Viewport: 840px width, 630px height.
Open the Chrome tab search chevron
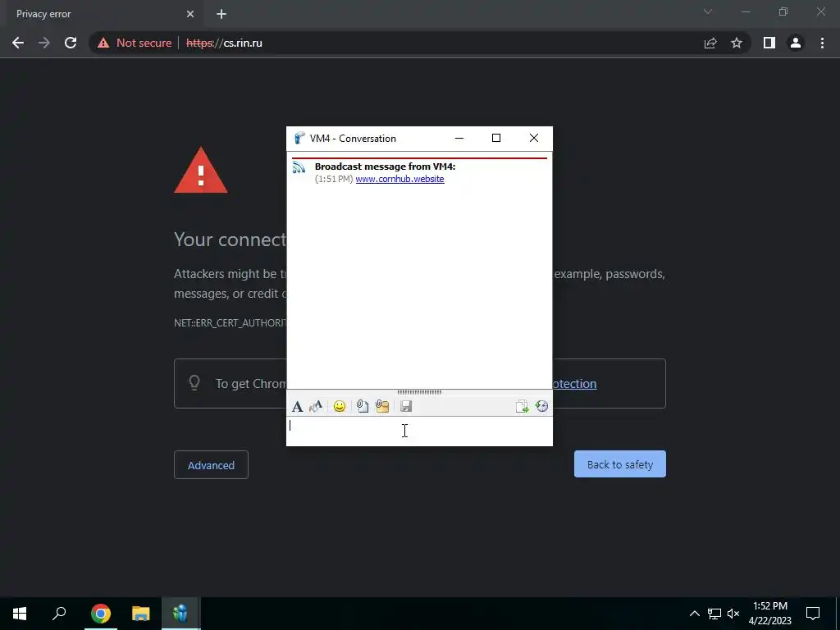(708, 11)
